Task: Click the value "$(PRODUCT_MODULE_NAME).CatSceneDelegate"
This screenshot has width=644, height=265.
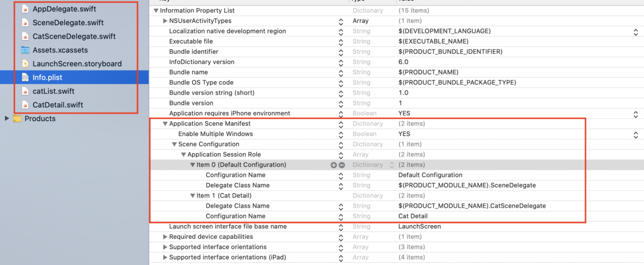Action: click(472, 206)
